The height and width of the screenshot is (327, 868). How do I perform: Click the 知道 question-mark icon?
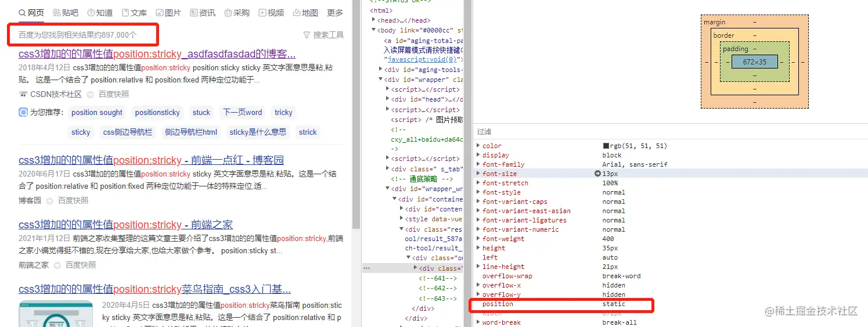pos(91,13)
